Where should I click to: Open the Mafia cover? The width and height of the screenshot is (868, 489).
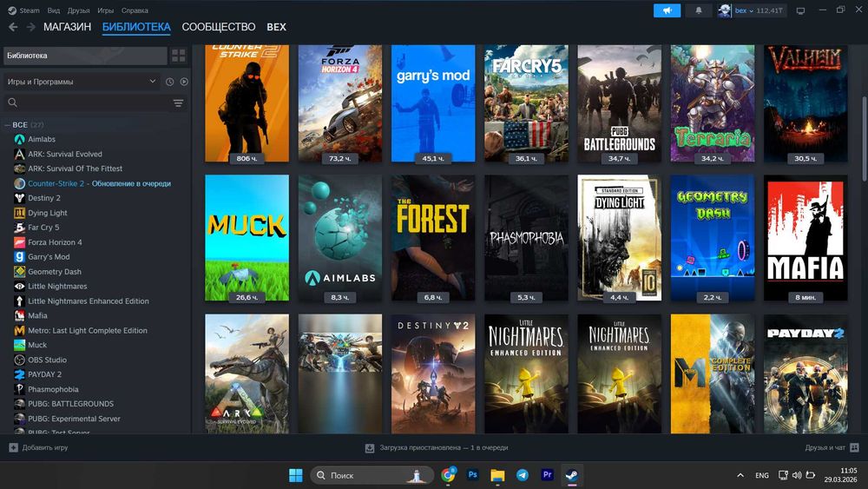click(x=806, y=238)
